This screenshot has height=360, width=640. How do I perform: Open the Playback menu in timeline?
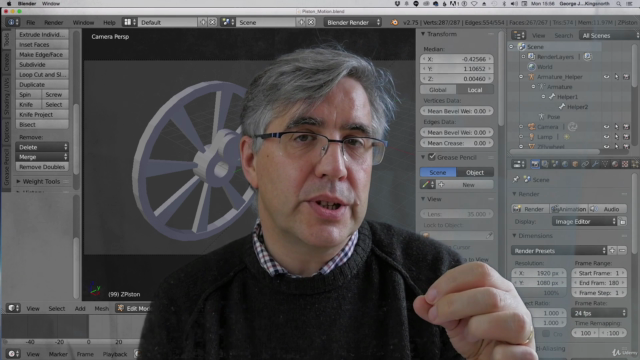click(x=115, y=354)
